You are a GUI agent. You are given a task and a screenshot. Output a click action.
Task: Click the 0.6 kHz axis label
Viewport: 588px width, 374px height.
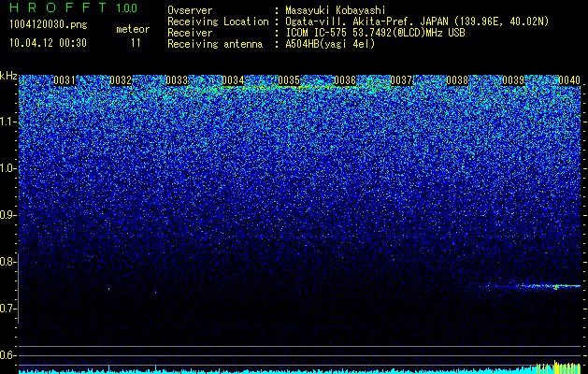7,355
